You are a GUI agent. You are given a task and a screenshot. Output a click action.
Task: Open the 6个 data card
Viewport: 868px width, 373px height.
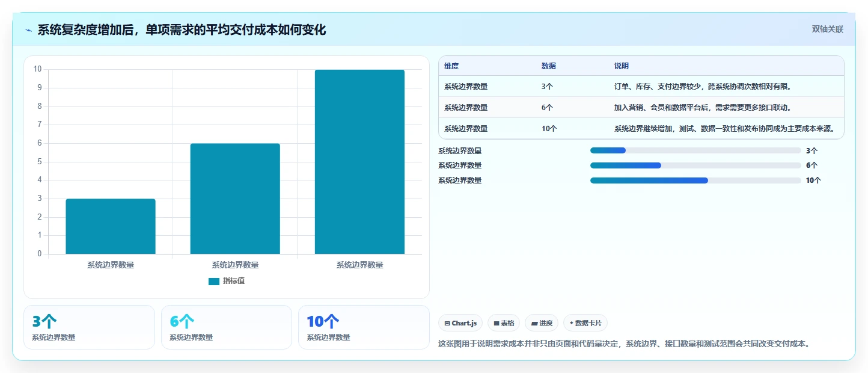pyautogui.click(x=227, y=327)
